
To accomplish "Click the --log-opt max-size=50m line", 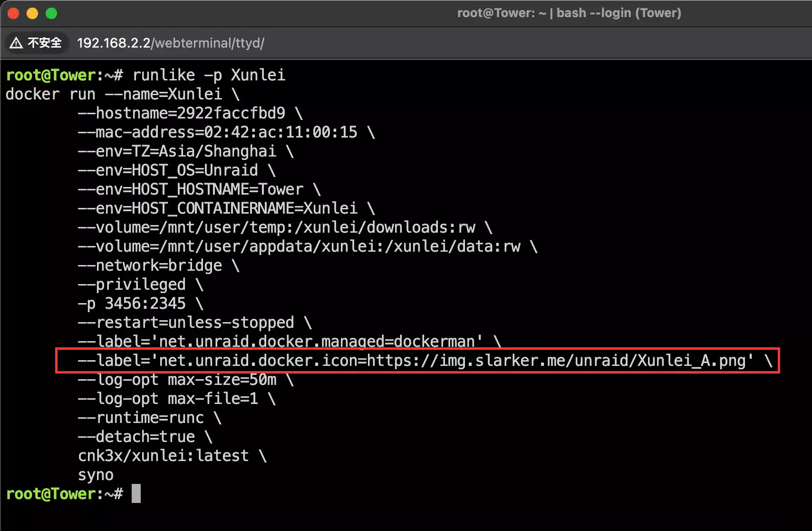I will [x=177, y=380].
